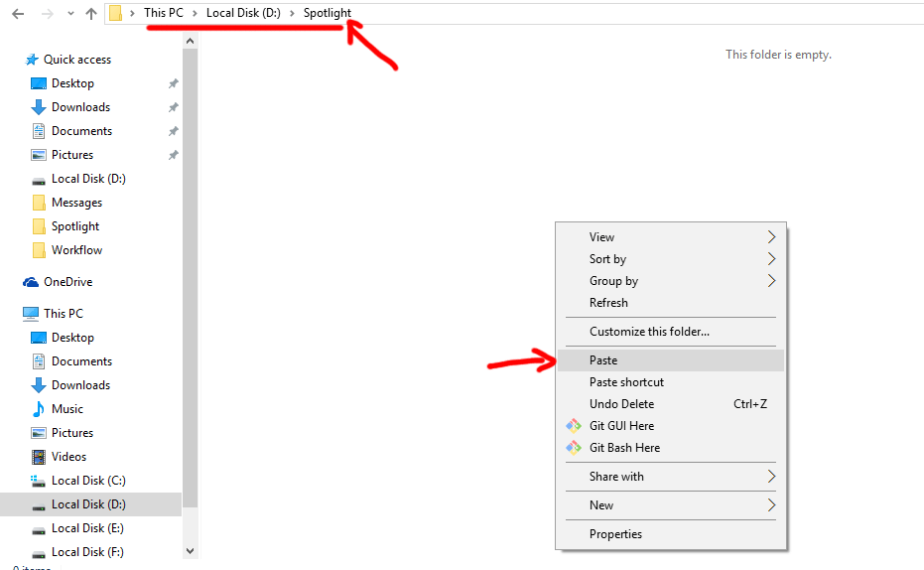The height and width of the screenshot is (570, 924).
Task: Select This PC in the address breadcrumb
Action: [163, 13]
